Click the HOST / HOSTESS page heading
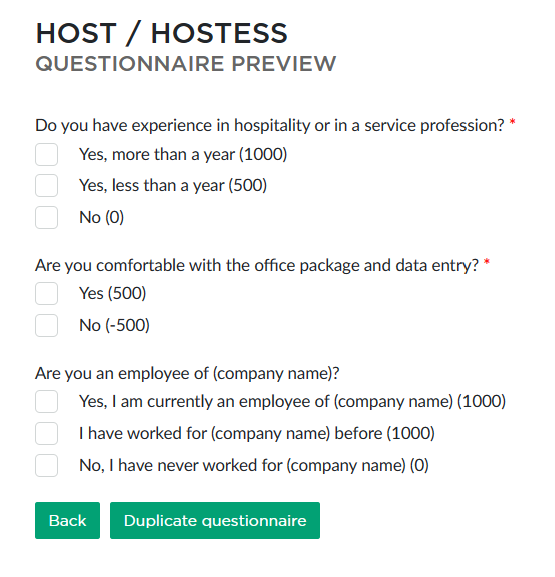Viewport: 555px width, 577px height. pyautogui.click(x=161, y=33)
